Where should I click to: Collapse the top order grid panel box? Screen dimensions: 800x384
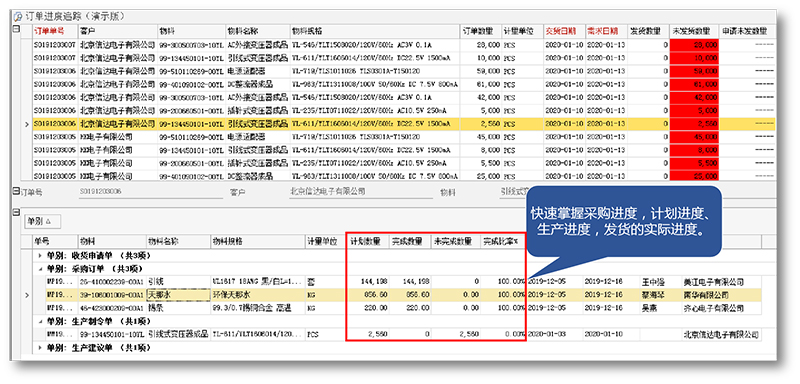[16, 30]
